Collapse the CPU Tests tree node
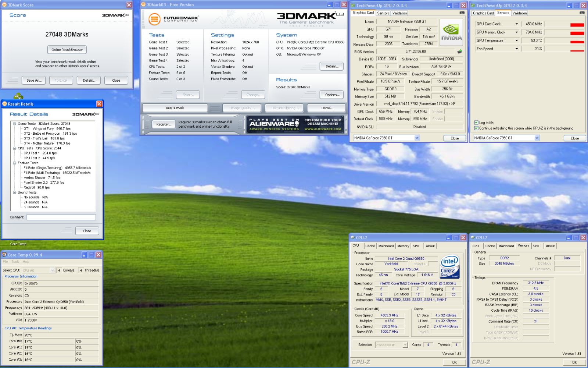Screen dimensions: 588x368 coord(15,148)
